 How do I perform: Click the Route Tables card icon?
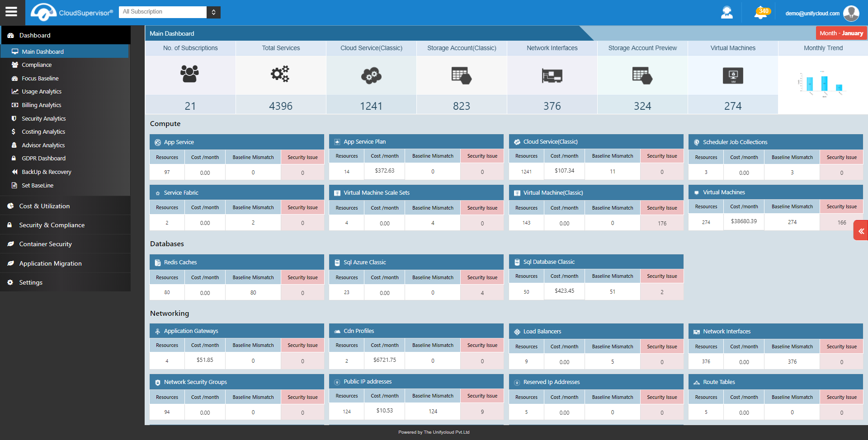point(697,382)
